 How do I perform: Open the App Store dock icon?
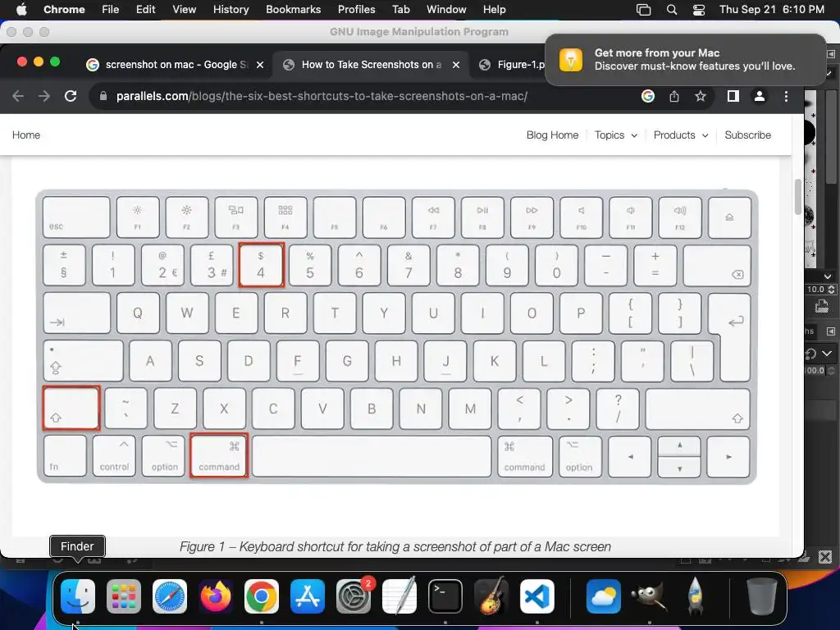point(308,596)
